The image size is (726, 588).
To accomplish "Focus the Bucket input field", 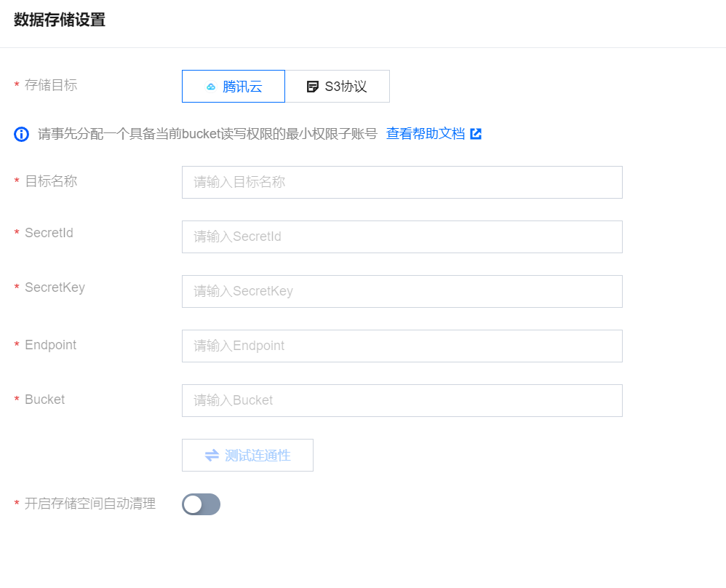I will 402,400.
